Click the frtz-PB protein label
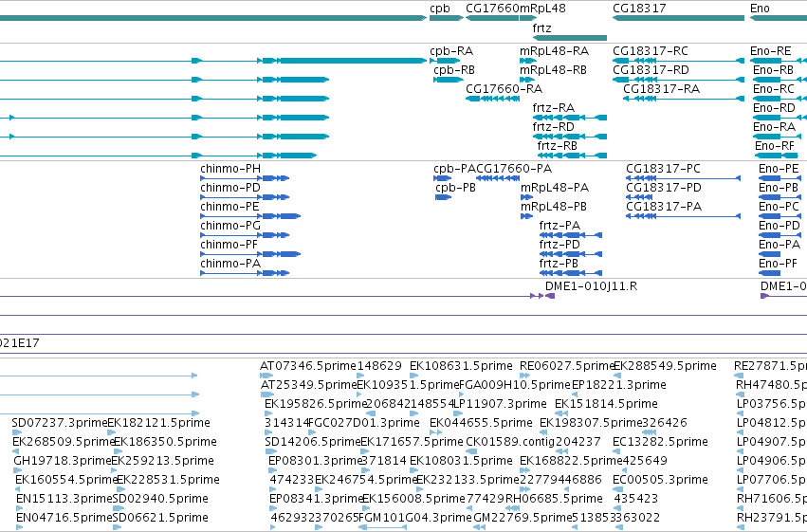 coord(559,264)
